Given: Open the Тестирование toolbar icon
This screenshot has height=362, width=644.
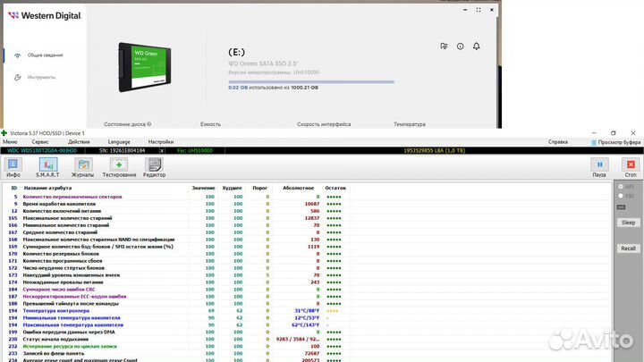Looking at the screenshot, I should [119, 165].
